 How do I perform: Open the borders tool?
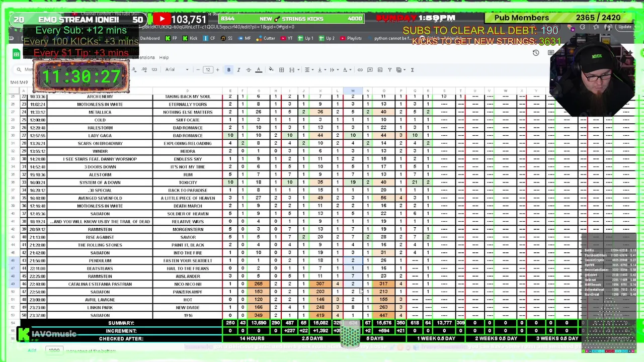click(x=282, y=70)
